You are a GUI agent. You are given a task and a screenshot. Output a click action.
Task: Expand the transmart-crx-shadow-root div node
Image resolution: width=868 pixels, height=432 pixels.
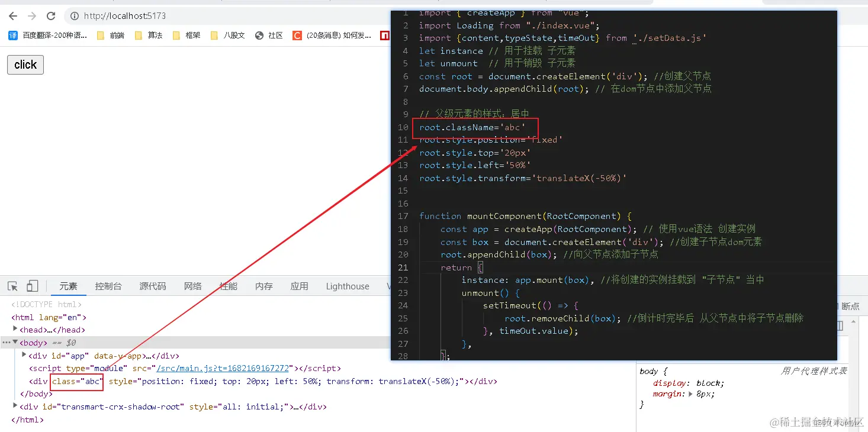[x=15, y=407]
